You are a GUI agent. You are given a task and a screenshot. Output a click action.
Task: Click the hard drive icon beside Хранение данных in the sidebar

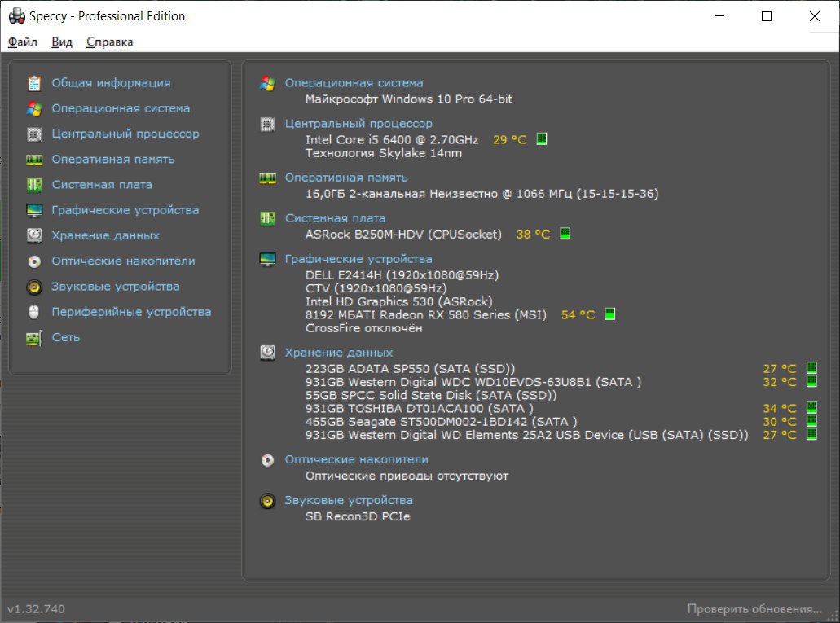tap(34, 235)
